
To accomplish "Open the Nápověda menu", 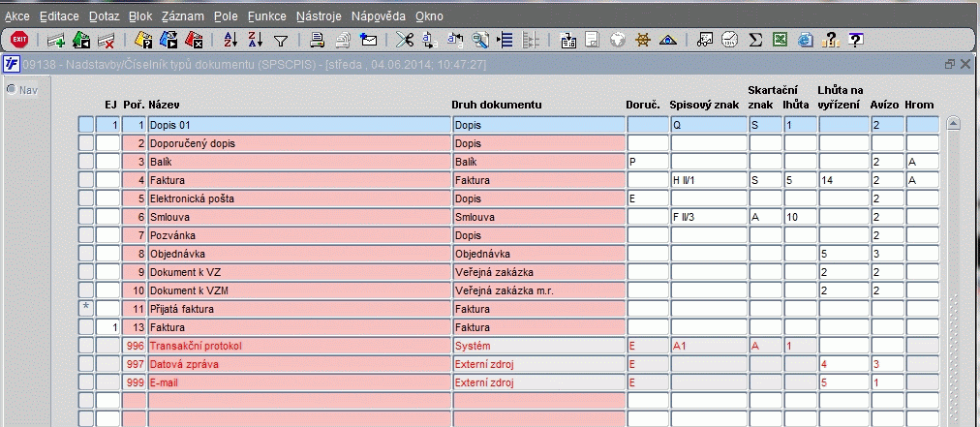I will click(x=378, y=16).
